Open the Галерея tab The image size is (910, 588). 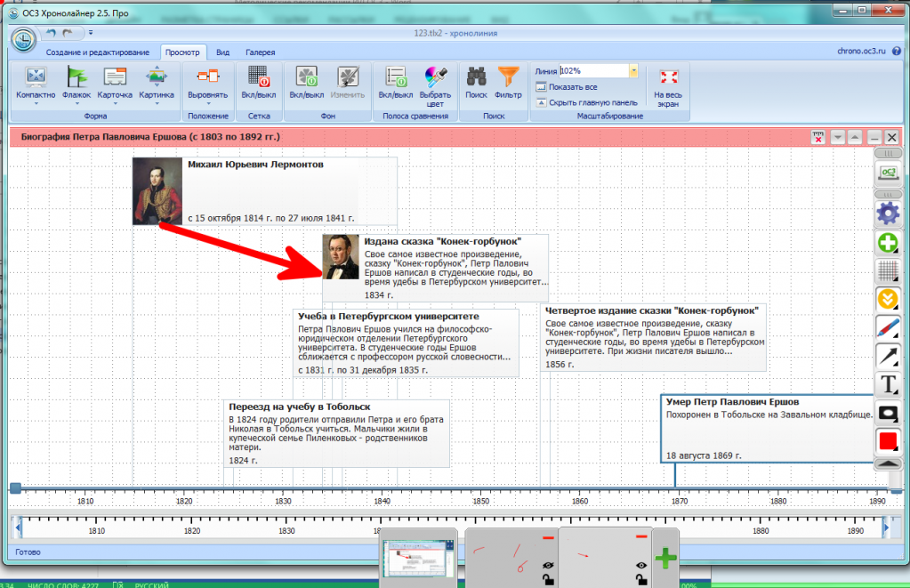coord(261,52)
